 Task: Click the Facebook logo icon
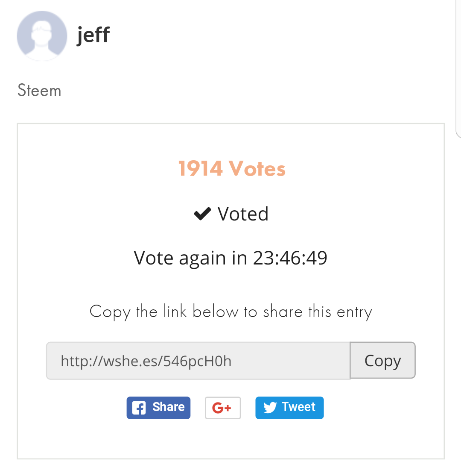click(139, 408)
